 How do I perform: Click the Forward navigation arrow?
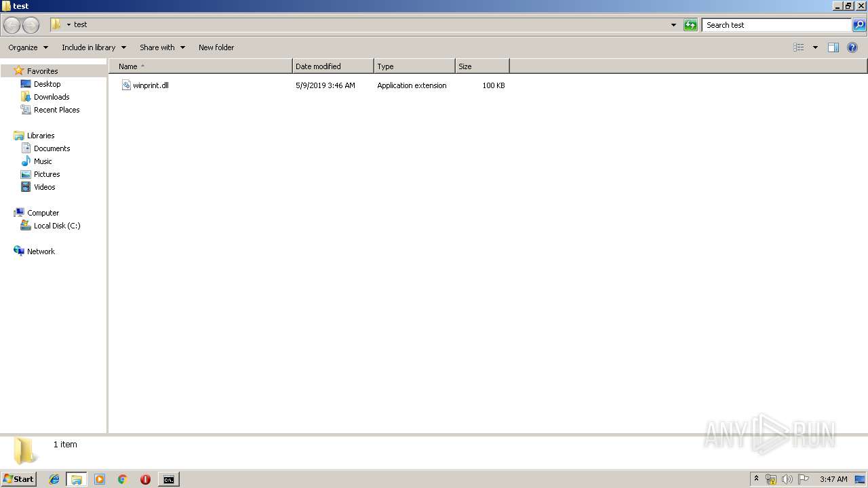[x=31, y=25]
